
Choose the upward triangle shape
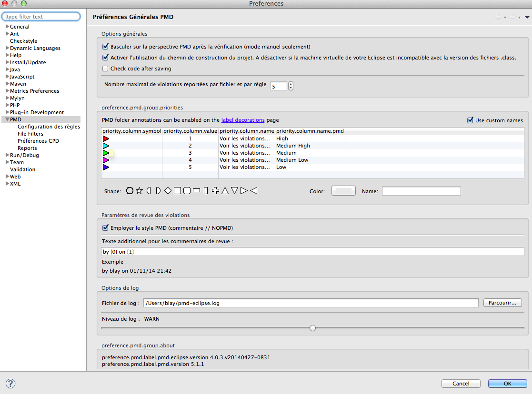[225, 191]
